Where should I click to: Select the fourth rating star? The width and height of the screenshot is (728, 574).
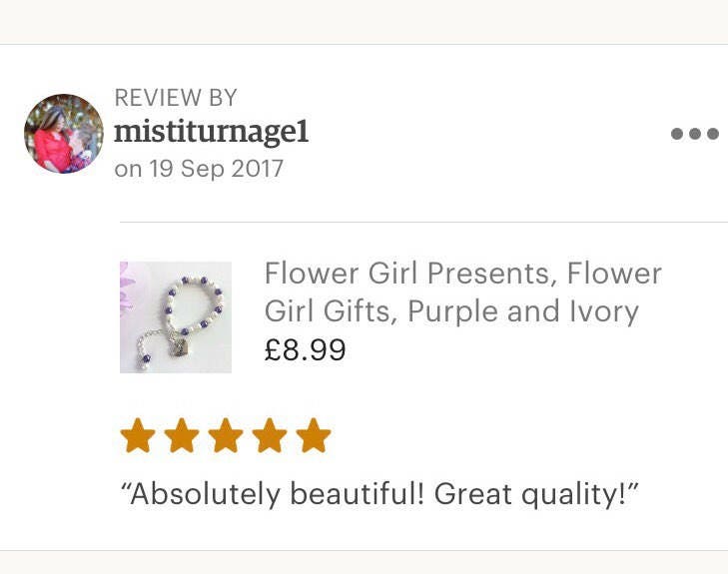point(270,436)
